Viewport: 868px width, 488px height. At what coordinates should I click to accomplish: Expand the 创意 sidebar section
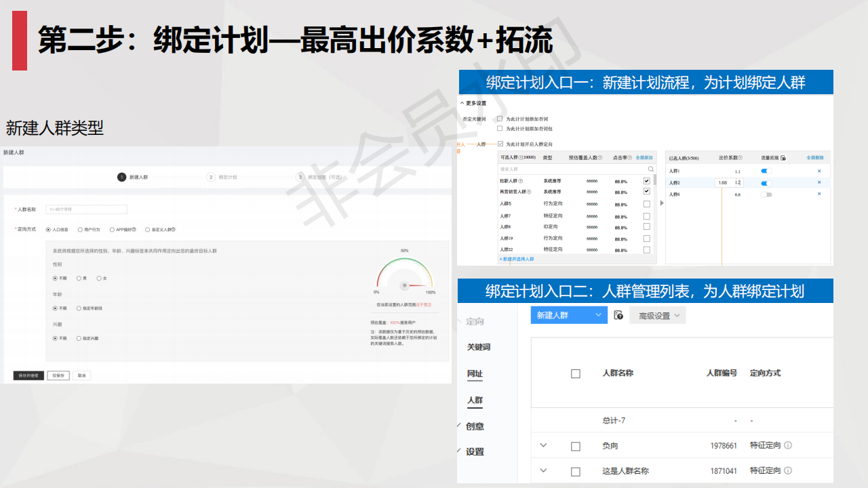pos(459,425)
